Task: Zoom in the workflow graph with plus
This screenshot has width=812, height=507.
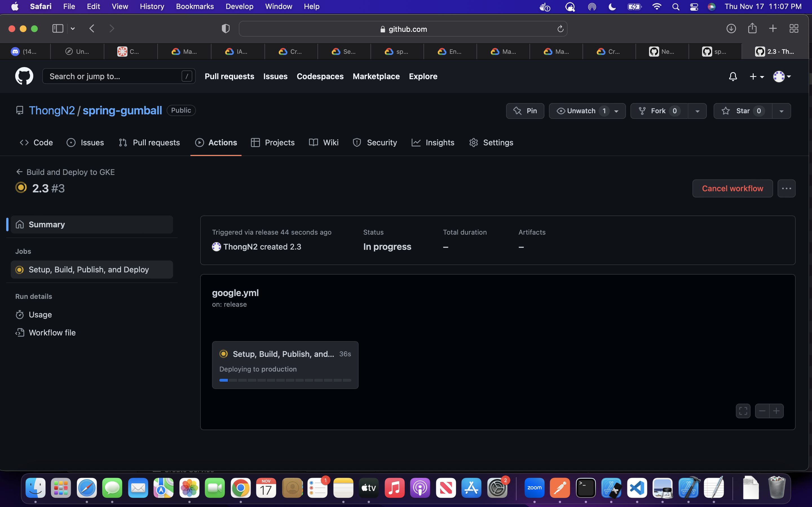Action: tap(776, 411)
